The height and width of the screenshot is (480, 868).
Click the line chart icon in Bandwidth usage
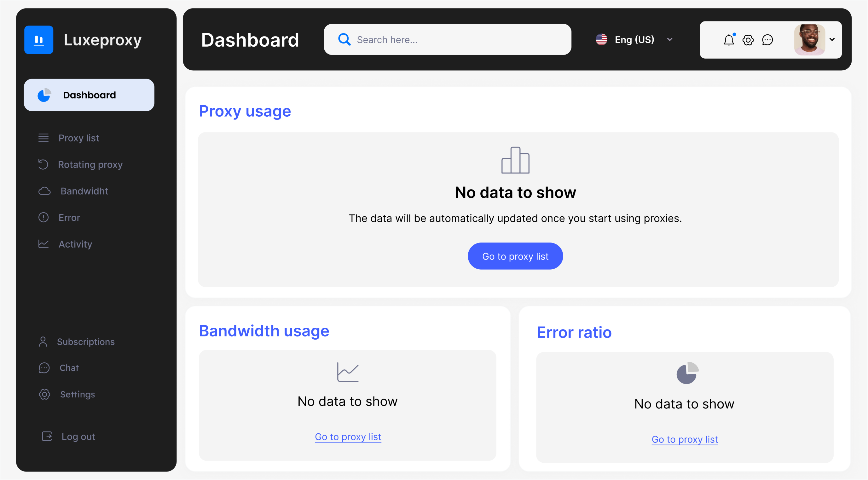(347, 372)
